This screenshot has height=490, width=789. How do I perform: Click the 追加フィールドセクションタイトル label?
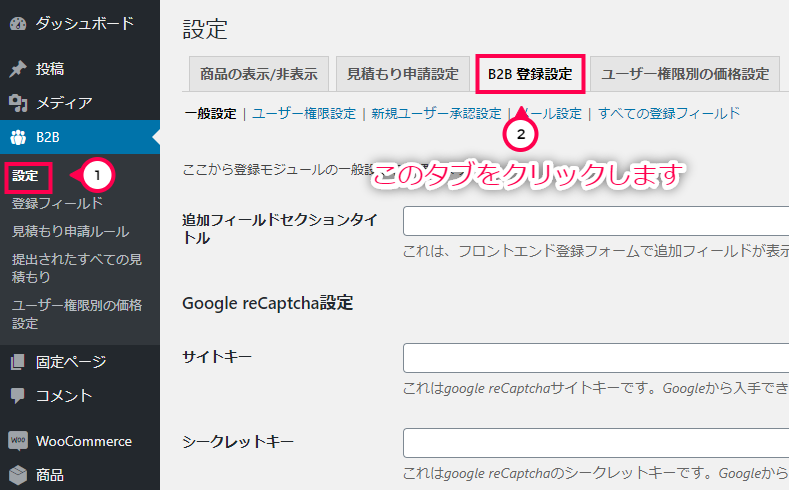tap(280, 229)
